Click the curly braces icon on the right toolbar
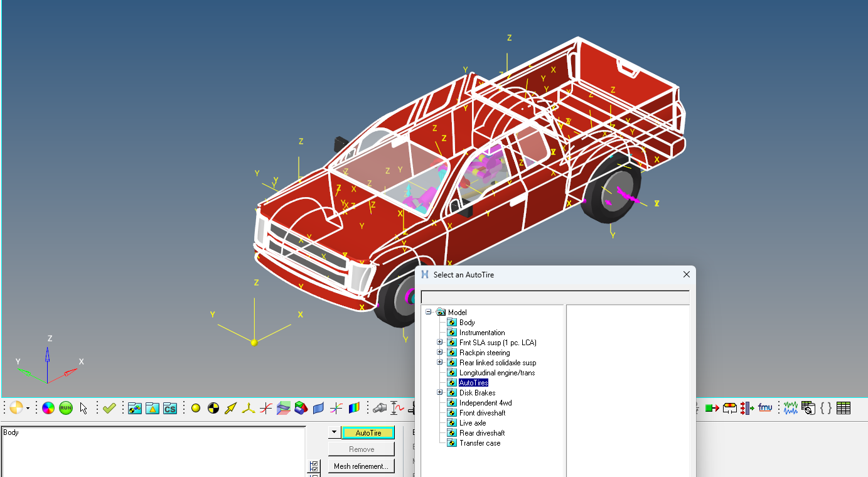 [x=826, y=408]
